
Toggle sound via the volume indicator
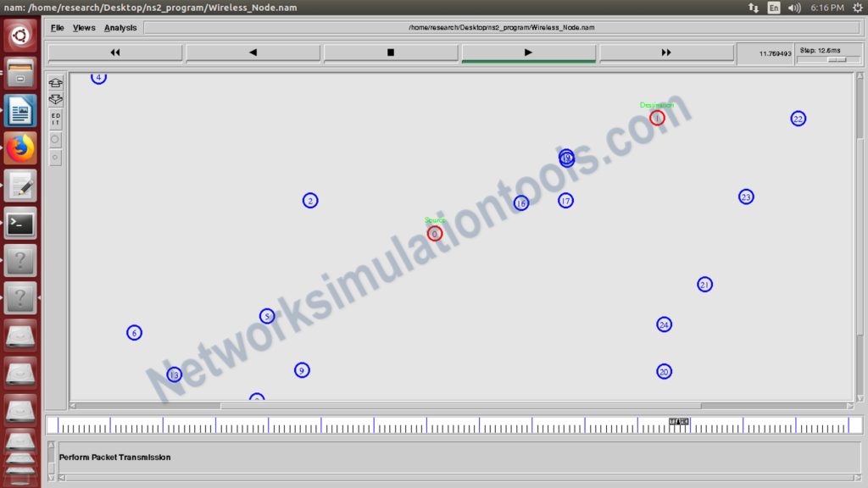pos(792,7)
